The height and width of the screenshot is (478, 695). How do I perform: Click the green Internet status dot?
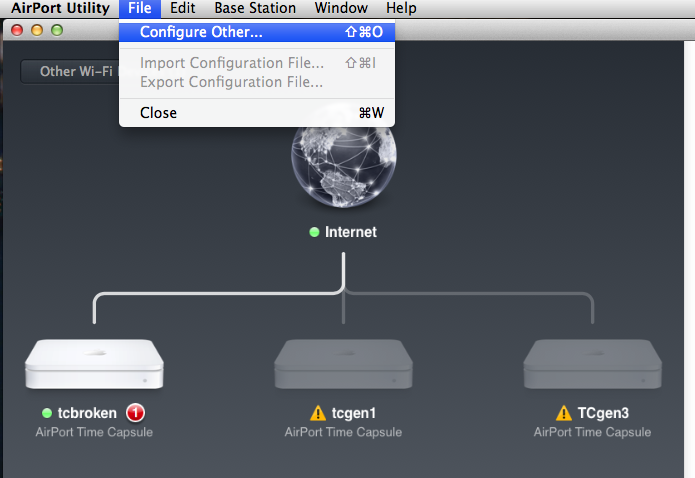(314, 232)
